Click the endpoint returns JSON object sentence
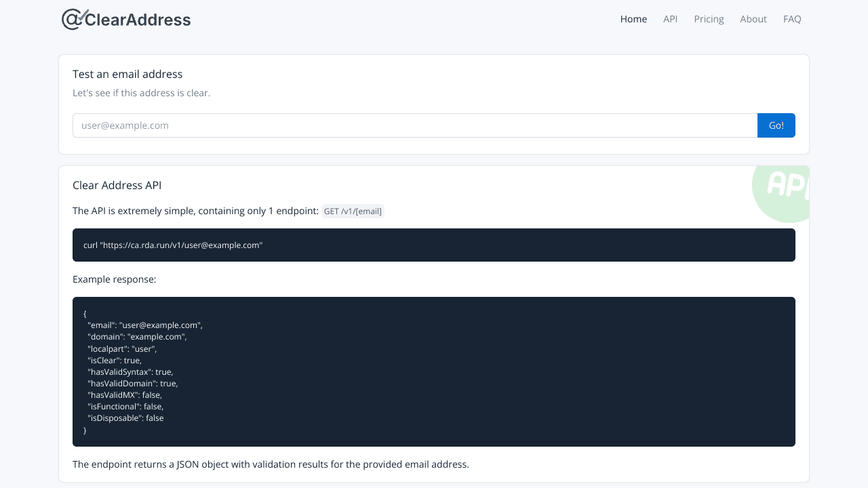Viewport: 868px width, 488px height. point(271,465)
